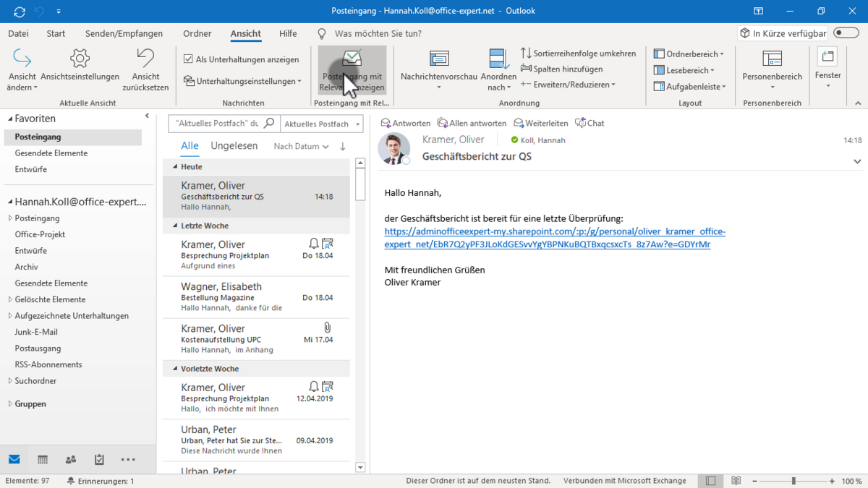
Task: Click message list scrollbar down arrow
Action: click(360, 468)
